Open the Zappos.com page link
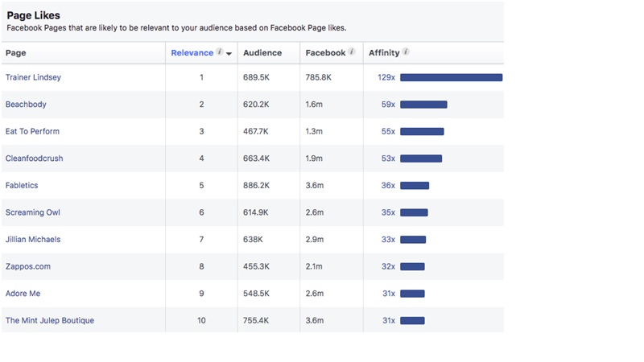Viewport: 644px width, 362px height. click(28, 266)
